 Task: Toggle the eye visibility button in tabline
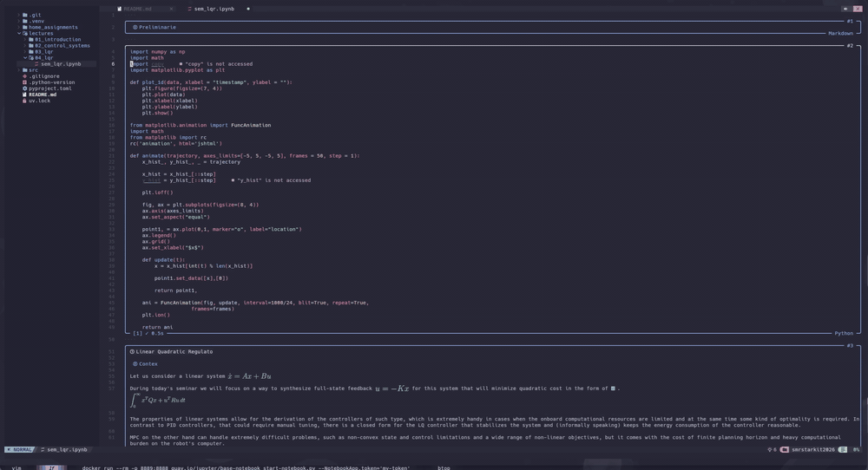pos(845,9)
